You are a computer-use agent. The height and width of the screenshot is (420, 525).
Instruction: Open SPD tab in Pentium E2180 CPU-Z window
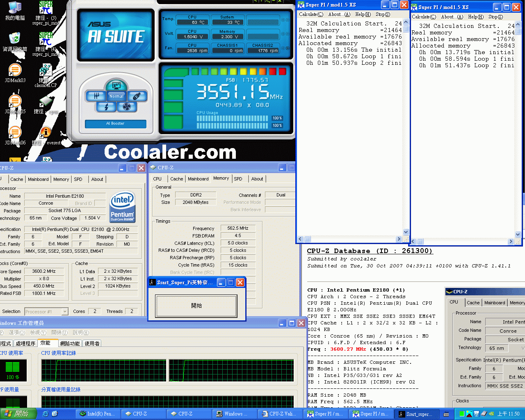click(x=78, y=179)
